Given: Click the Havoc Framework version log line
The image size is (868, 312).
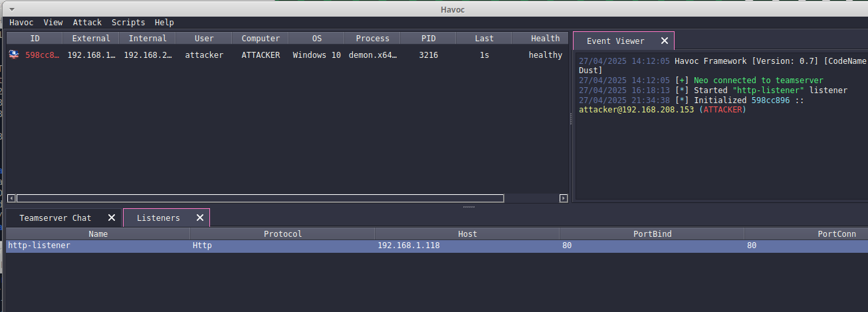Looking at the screenshot, I should point(722,65).
